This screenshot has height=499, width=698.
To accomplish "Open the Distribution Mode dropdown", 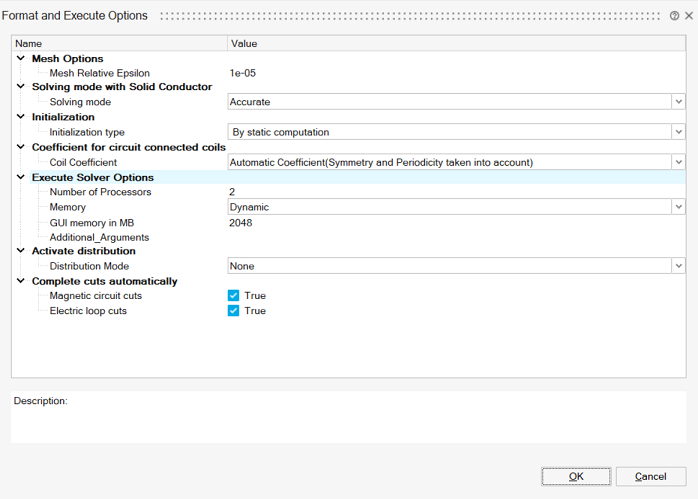I will pos(678,266).
